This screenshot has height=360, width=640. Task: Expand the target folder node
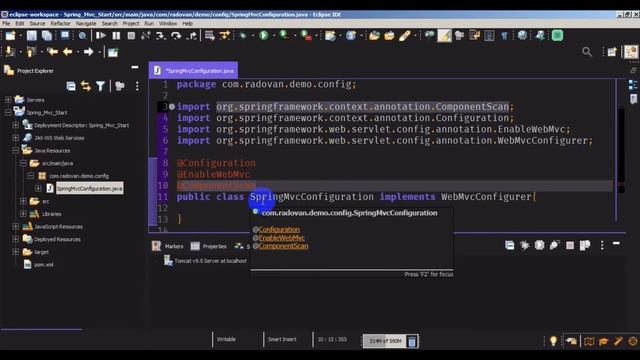16,251
